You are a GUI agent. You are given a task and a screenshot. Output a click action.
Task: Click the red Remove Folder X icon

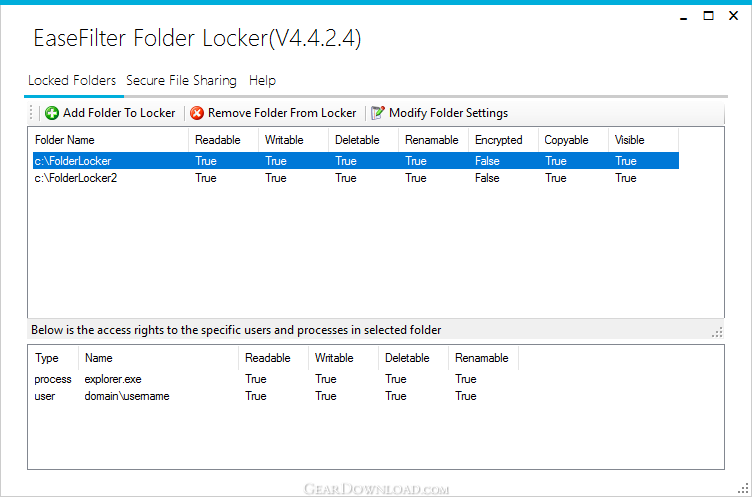[x=197, y=113]
